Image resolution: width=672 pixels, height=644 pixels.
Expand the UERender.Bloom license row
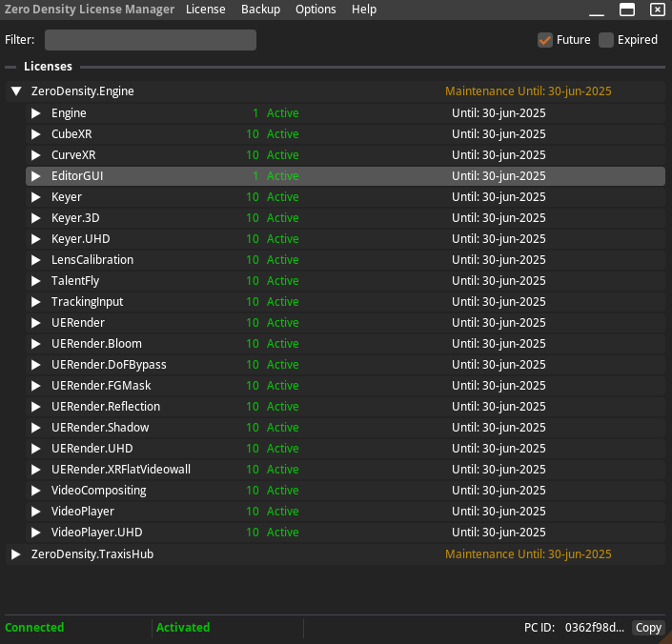[36, 344]
